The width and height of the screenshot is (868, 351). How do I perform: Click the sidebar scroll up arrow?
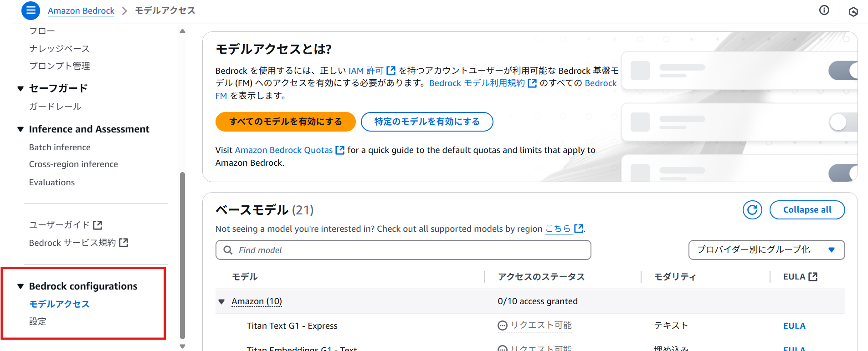pyautogui.click(x=182, y=31)
